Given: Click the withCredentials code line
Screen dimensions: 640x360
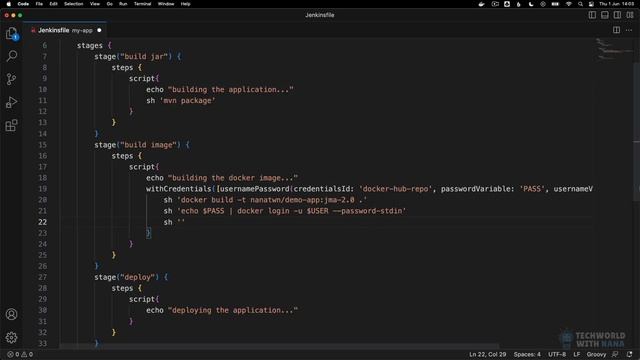Looking at the screenshot, I should point(369,189).
